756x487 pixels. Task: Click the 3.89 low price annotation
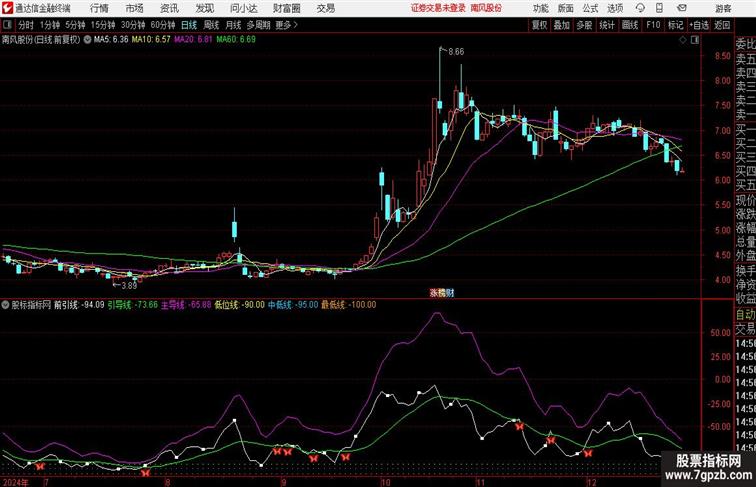129,285
